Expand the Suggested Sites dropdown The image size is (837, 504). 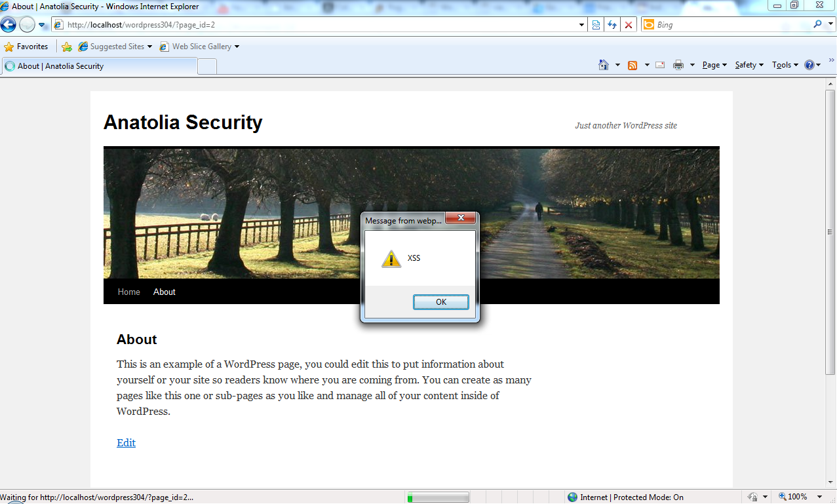(149, 47)
